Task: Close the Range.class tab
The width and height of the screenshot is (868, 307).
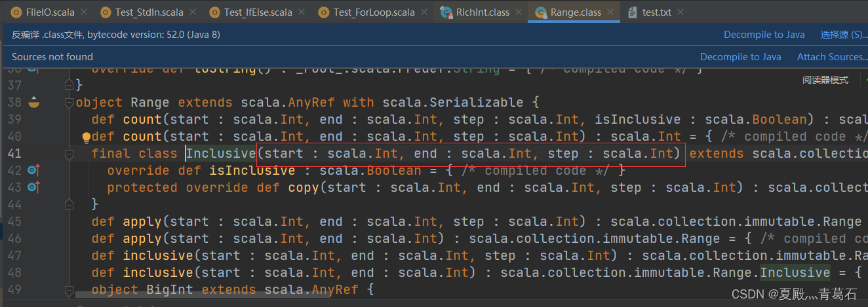Action: pos(609,12)
